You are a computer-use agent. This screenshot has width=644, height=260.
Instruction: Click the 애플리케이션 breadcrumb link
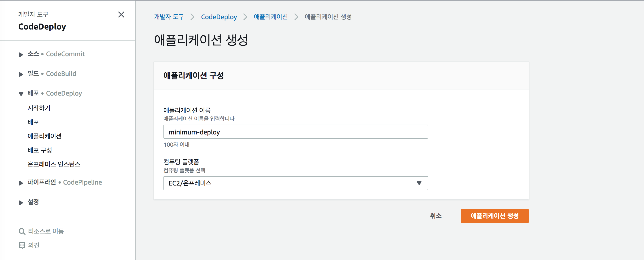(270, 17)
